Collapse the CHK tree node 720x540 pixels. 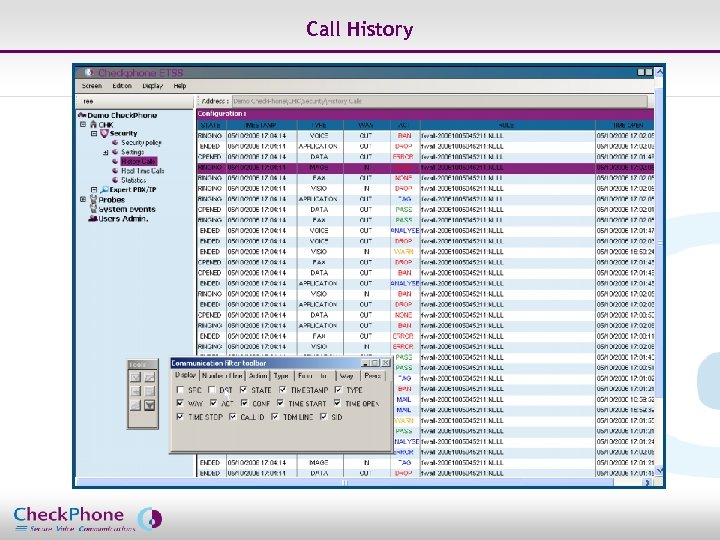point(83,124)
